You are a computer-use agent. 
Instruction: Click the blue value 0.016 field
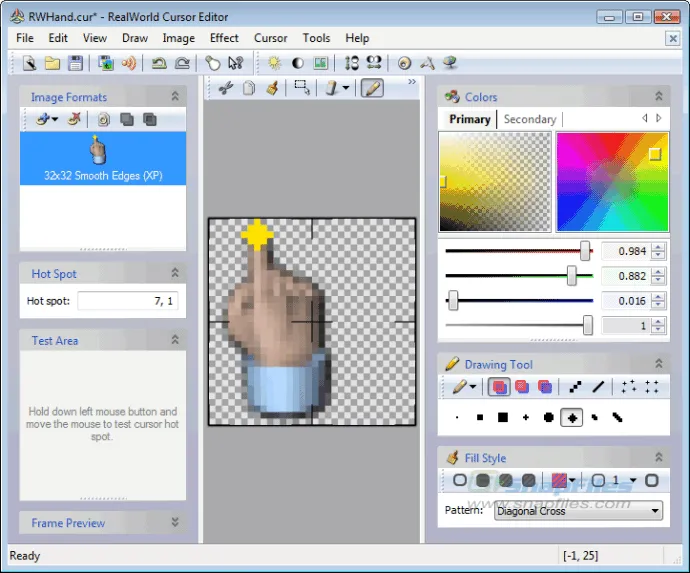pyautogui.click(x=625, y=301)
